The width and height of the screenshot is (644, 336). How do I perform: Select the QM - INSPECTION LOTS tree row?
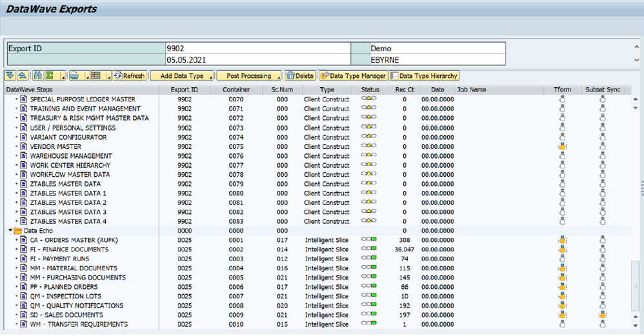pyautogui.click(x=65, y=296)
